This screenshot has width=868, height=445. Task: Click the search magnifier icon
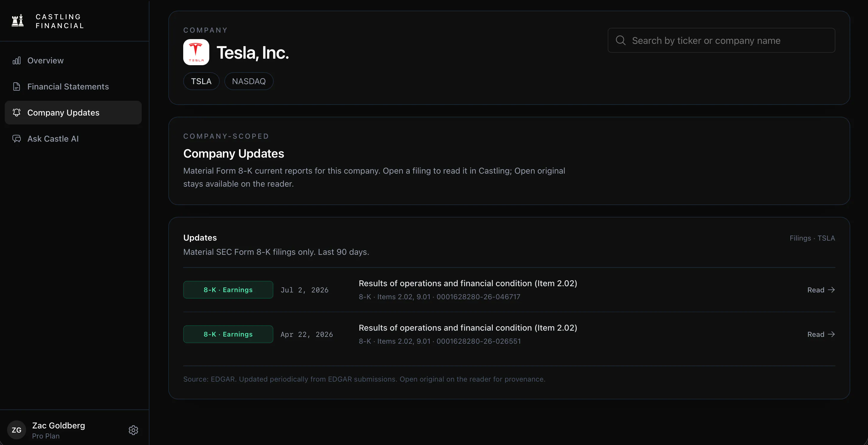click(x=621, y=40)
